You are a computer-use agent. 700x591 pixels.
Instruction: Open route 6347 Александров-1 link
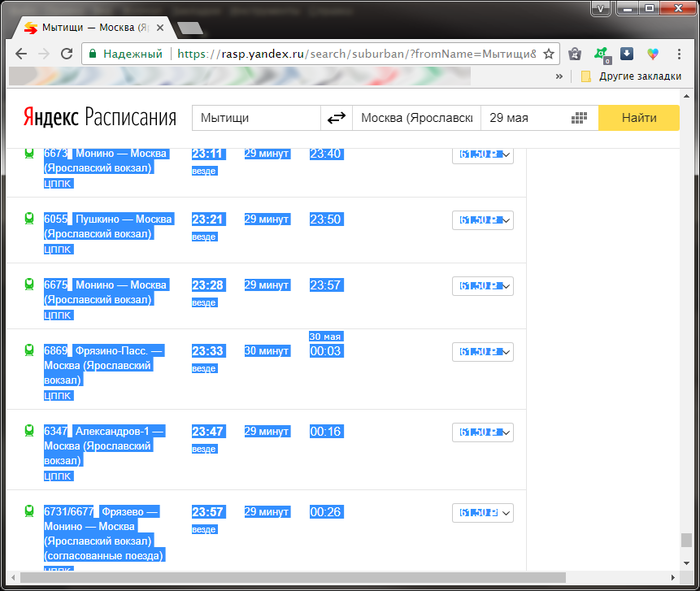pos(104,445)
